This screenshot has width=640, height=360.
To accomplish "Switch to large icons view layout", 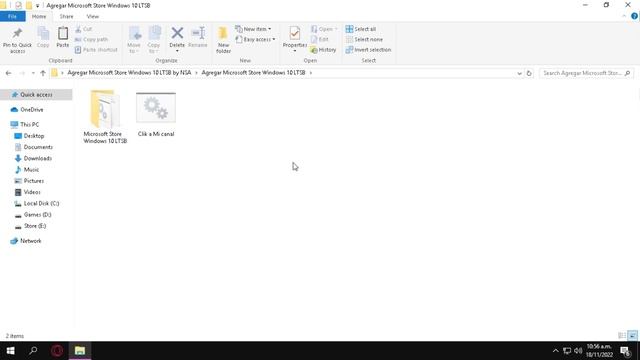I will pyautogui.click(x=632, y=336).
